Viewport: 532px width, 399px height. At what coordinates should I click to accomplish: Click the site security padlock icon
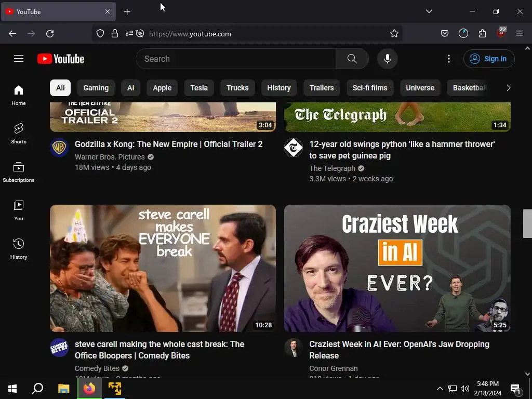coord(115,34)
